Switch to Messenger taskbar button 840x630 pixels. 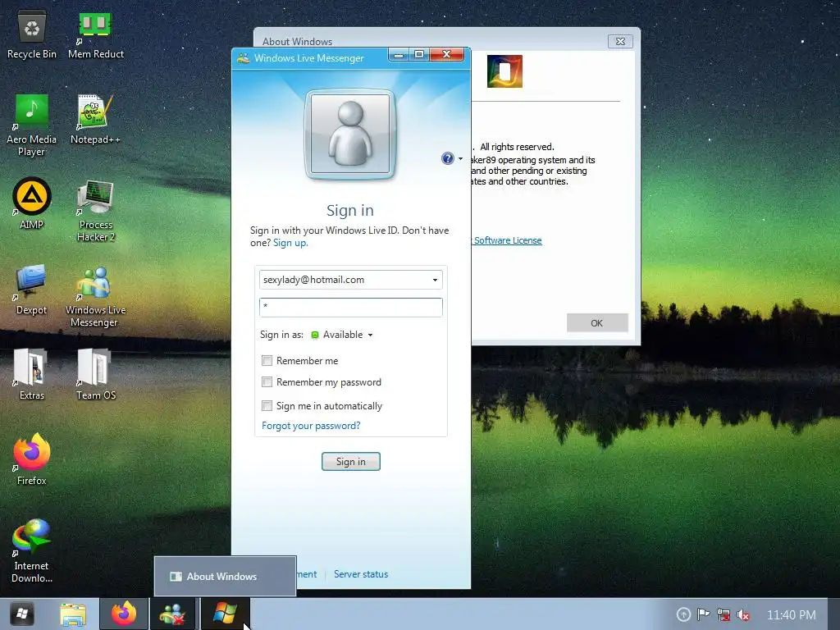click(x=173, y=614)
